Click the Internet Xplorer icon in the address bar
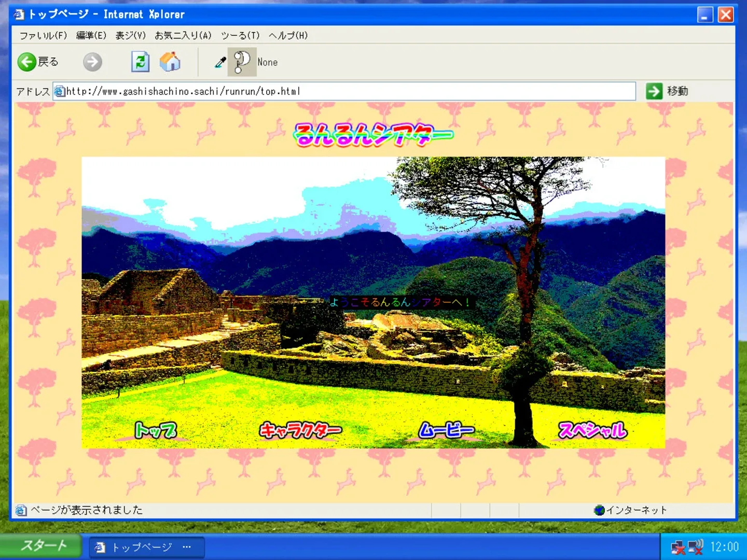 tap(60, 91)
